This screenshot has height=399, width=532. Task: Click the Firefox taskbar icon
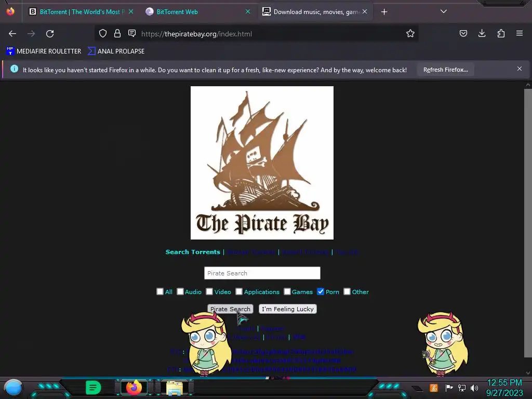tap(134, 388)
